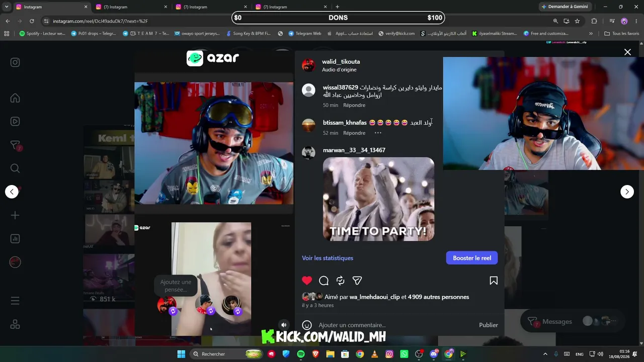
Task: Repost this reel using the repost icon
Action: [341, 281]
